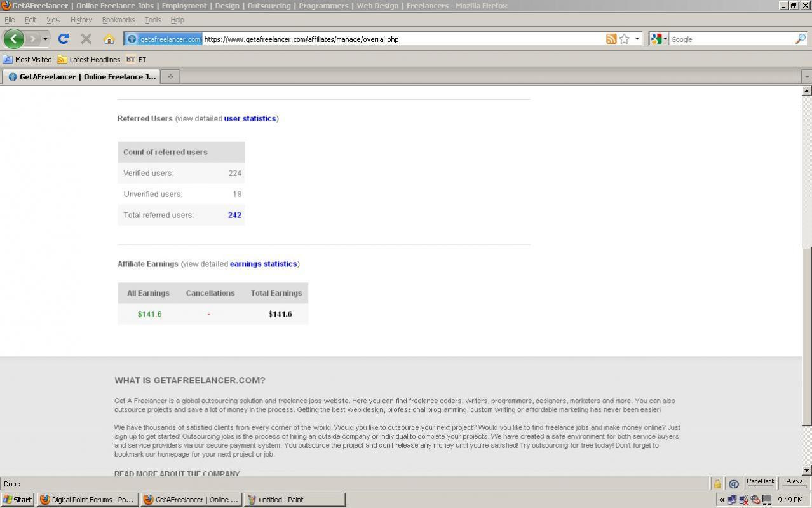This screenshot has width=812, height=508.
Task: Click the first network computers tray icon
Action: click(733, 500)
